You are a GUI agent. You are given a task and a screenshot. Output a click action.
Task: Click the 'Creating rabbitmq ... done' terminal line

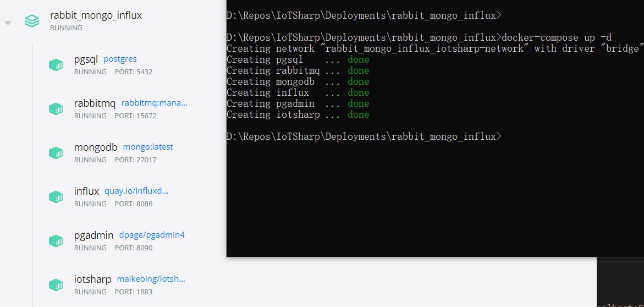point(298,70)
